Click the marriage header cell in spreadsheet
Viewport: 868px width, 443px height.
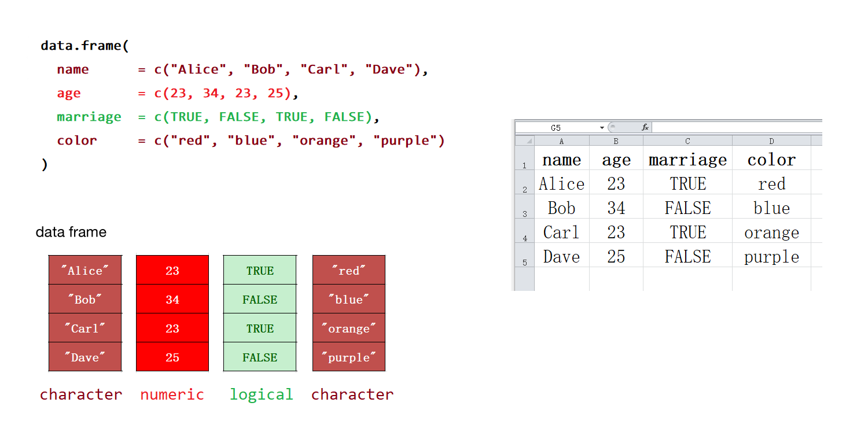(687, 160)
